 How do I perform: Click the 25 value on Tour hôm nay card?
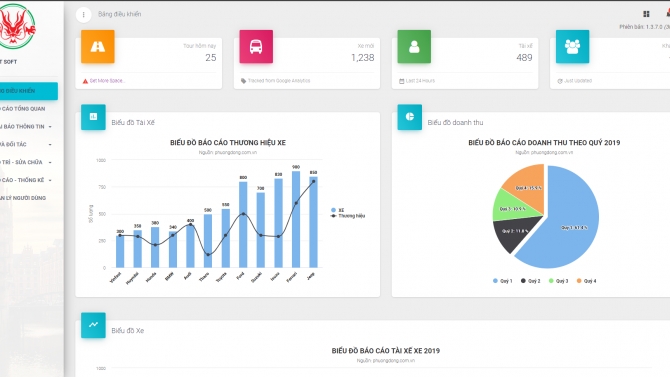[x=211, y=58]
